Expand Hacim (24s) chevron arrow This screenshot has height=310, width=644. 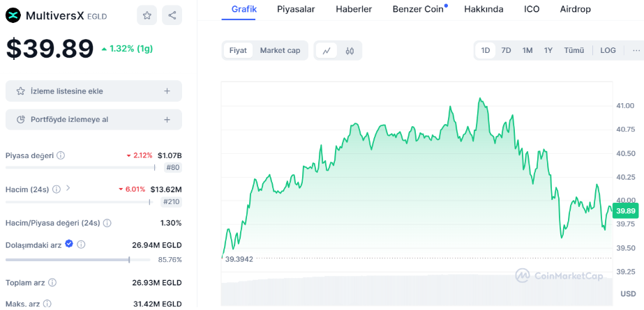click(x=68, y=188)
